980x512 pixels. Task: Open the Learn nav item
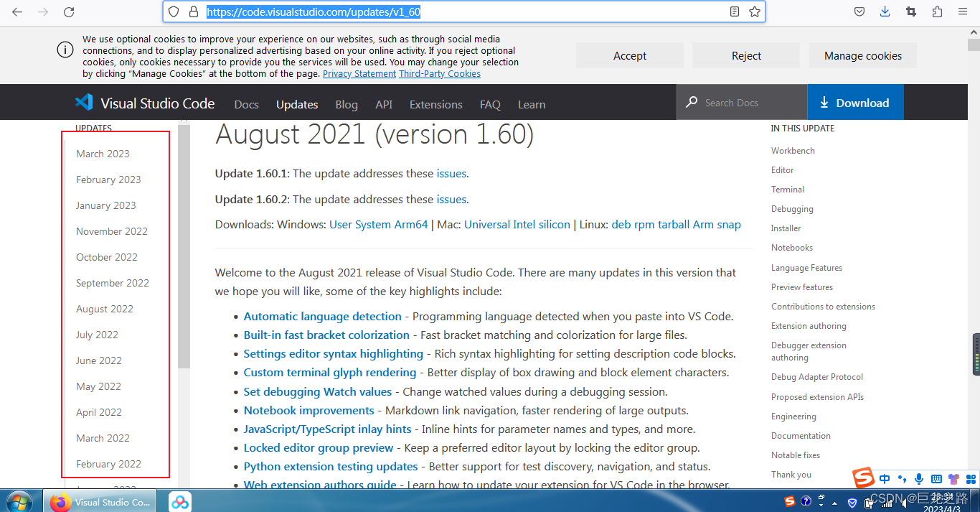click(x=532, y=104)
